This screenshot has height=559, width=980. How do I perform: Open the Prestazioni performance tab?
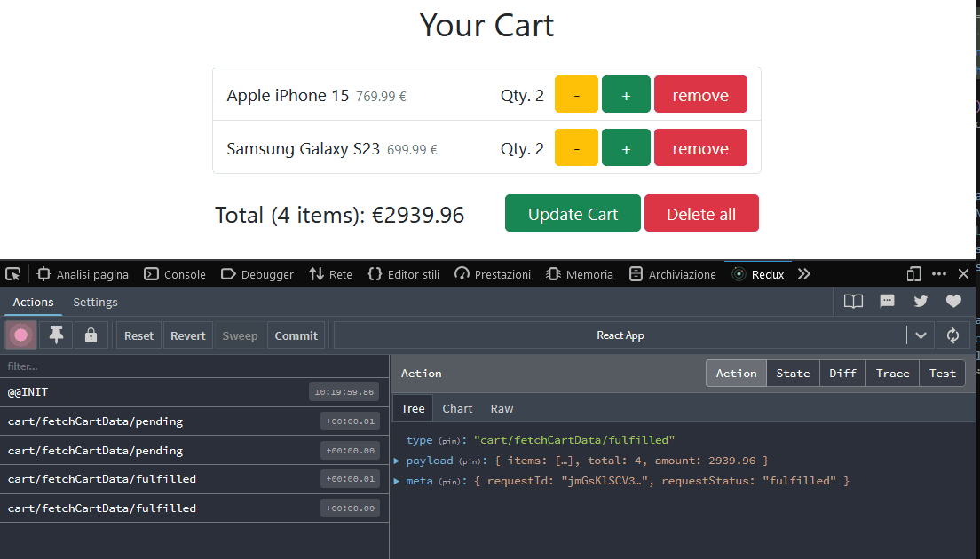[493, 274]
